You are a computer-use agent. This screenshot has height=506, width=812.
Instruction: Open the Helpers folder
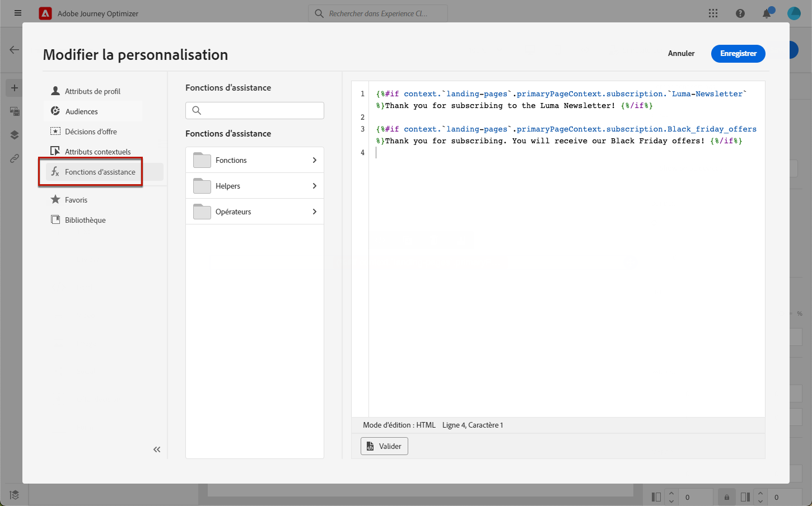coord(255,186)
